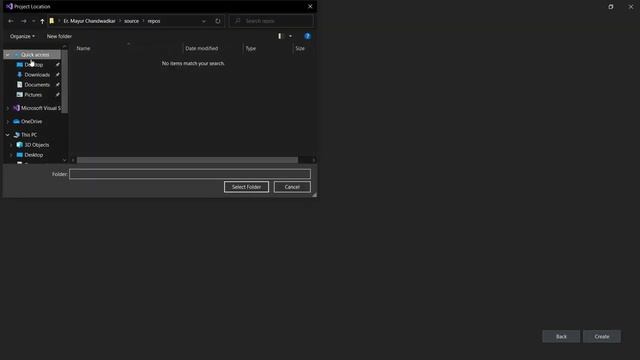Click the Folder name input field
The width and height of the screenshot is (640, 360).
(x=190, y=174)
